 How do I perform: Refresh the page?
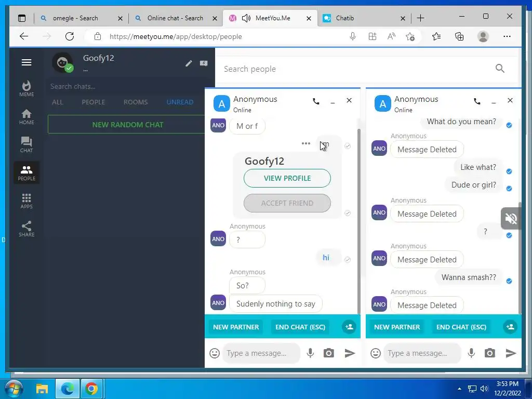tap(70, 36)
